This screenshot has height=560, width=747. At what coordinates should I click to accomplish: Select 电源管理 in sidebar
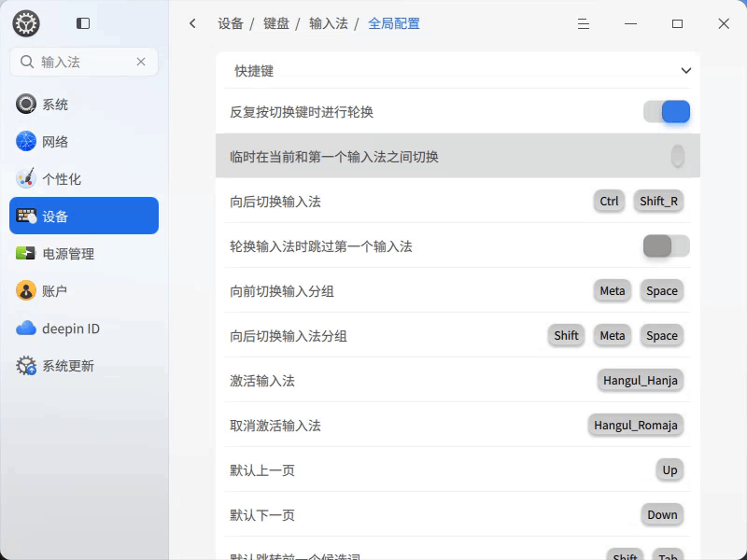tap(84, 253)
